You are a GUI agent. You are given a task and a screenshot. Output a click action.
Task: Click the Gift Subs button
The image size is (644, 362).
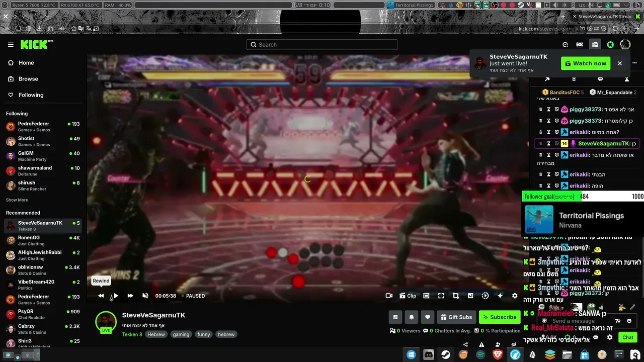point(456,317)
